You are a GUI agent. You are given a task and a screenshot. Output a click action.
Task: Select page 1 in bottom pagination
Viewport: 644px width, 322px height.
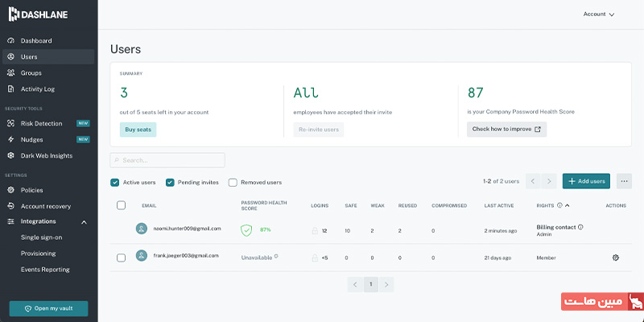(371, 284)
